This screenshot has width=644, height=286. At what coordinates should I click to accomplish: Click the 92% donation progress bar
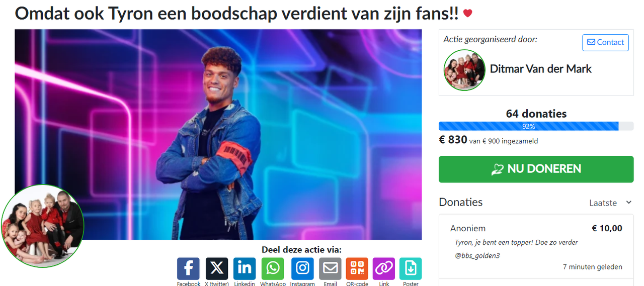tap(536, 126)
